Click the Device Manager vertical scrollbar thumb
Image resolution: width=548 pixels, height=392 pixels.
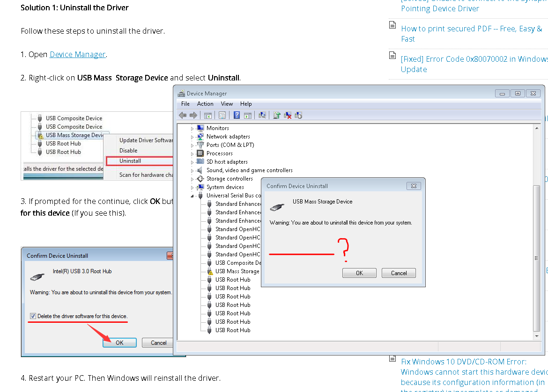[536, 257]
